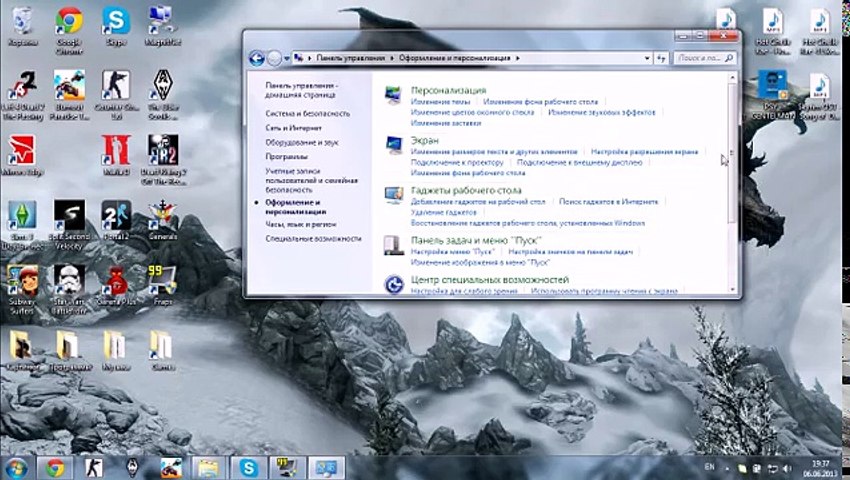Screen dimensions: 850x480
Task: Select the PSY GENTLEMAN video file
Action: pyautogui.click(x=773, y=95)
